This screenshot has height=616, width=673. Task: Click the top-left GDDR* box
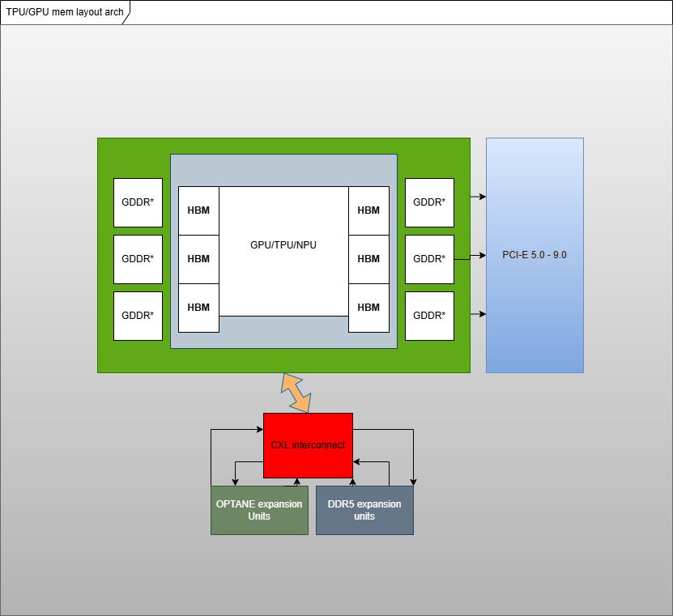pyautogui.click(x=138, y=202)
